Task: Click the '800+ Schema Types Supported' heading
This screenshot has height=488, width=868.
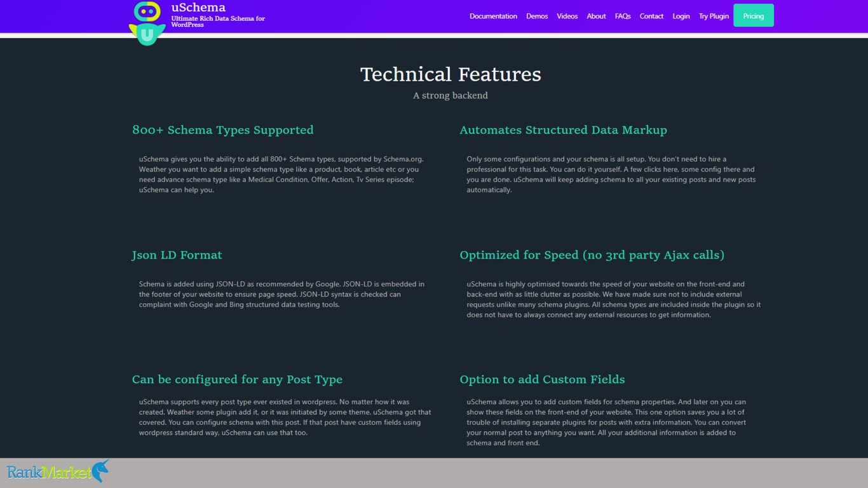Action: [222, 130]
